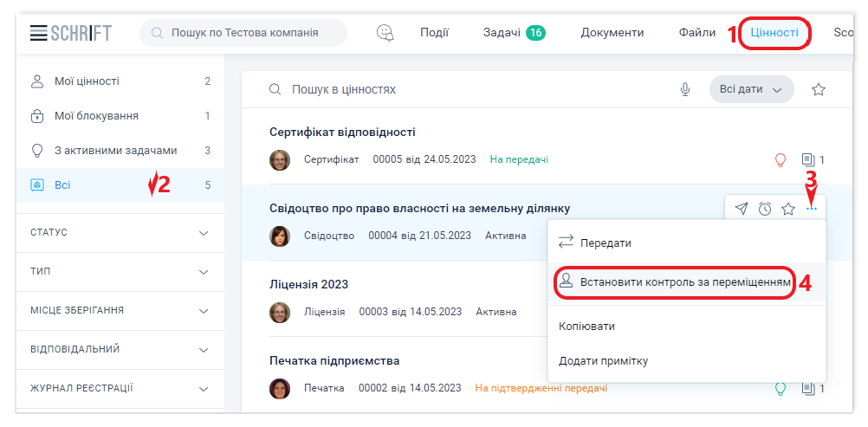
Task: Expand the МІСЦЕ ЗБЕРІГАННЯ filter section
Action: pyautogui.click(x=204, y=310)
